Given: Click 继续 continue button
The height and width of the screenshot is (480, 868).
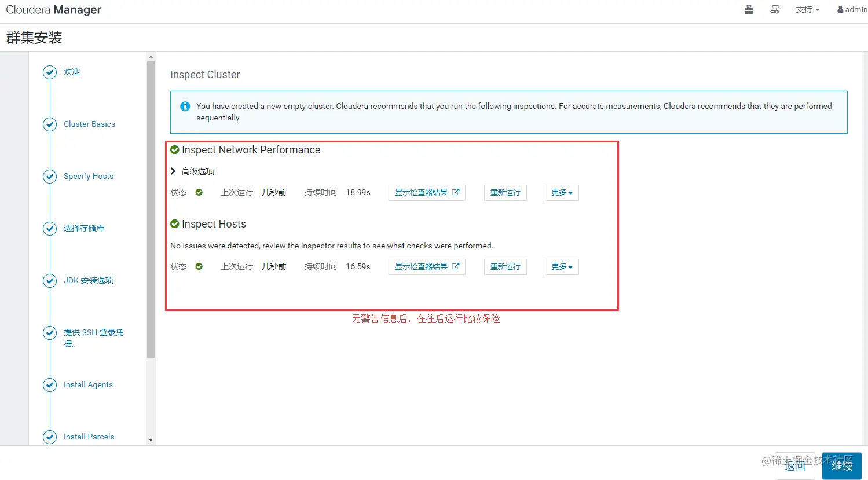Looking at the screenshot, I should click(842, 466).
